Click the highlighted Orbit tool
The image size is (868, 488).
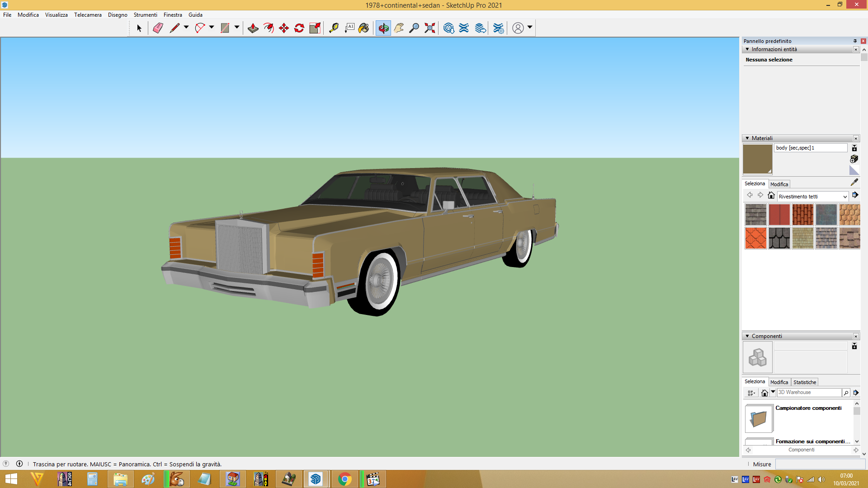coord(383,28)
